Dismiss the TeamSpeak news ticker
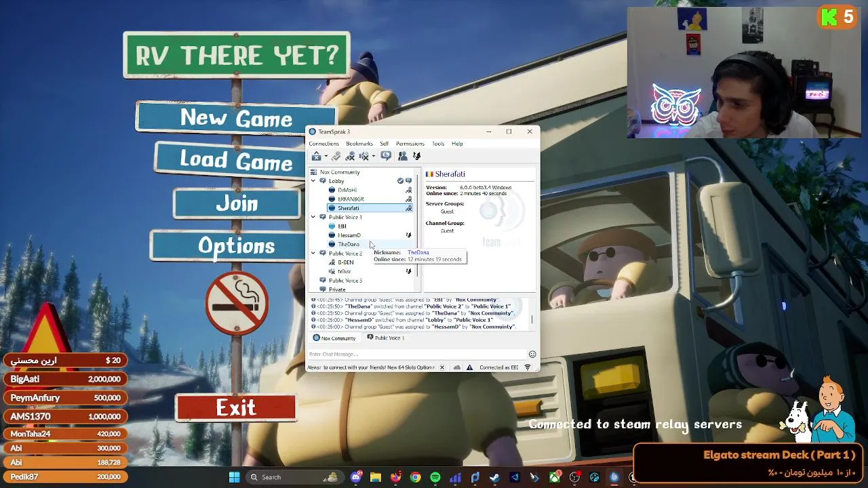The height and width of the screenshot is (488, 868). pos(441,367)
